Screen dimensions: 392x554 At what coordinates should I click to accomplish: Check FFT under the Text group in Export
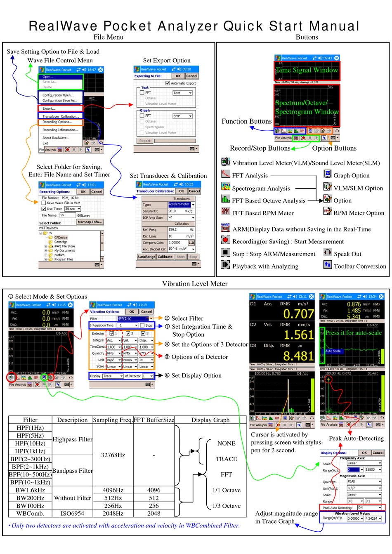pyautogui.click(x=142, y=93)
